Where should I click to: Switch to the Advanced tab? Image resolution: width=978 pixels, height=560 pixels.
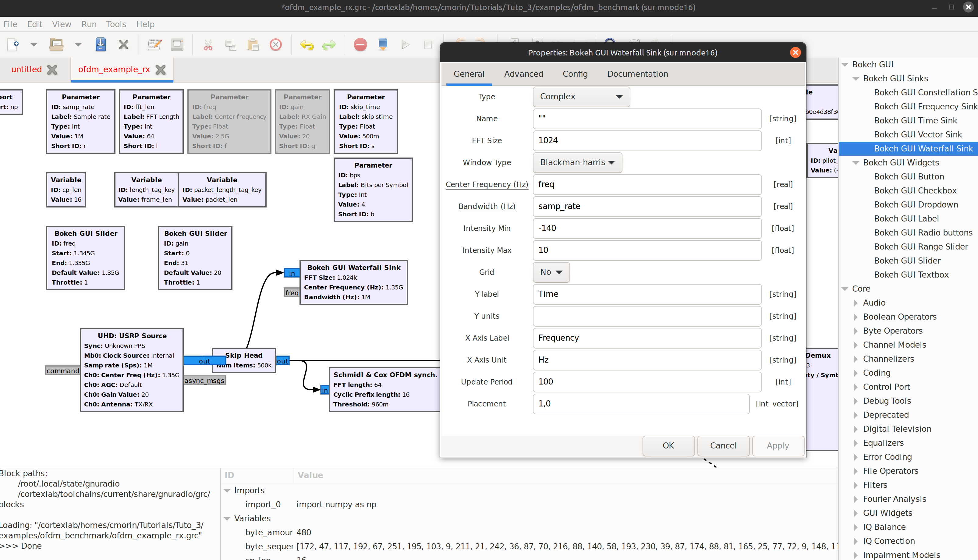pos(523,74)
